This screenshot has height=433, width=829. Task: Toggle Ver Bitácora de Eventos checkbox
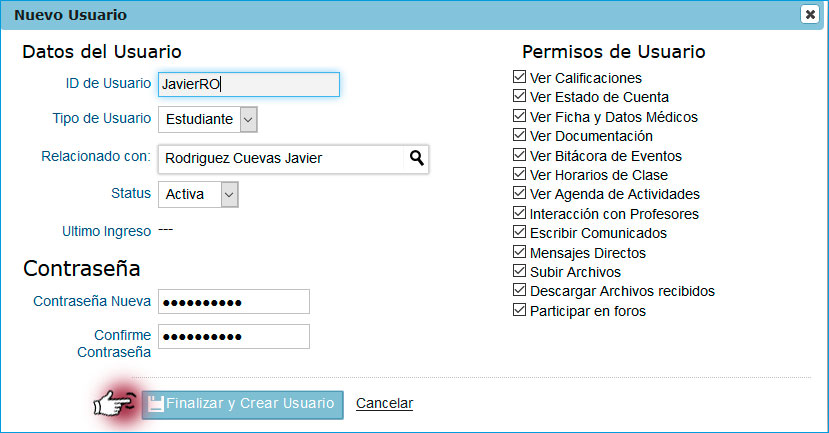(519, 155)
